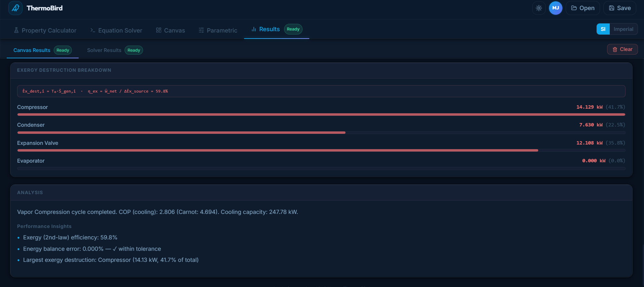Viewport: 644px width, 287px height.
Task: Click the trash icon in Clear button
Action: (x=615, y=50)
